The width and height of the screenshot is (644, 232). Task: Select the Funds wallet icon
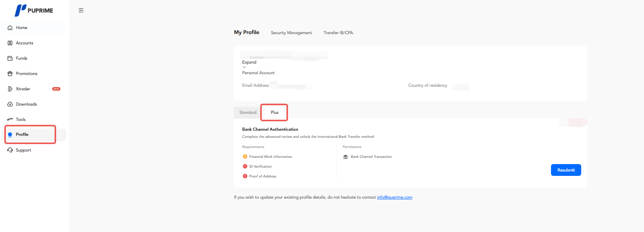coord(10,58)
